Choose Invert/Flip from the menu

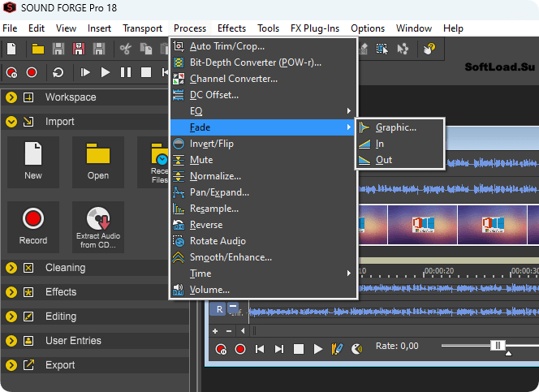(263, 144)
